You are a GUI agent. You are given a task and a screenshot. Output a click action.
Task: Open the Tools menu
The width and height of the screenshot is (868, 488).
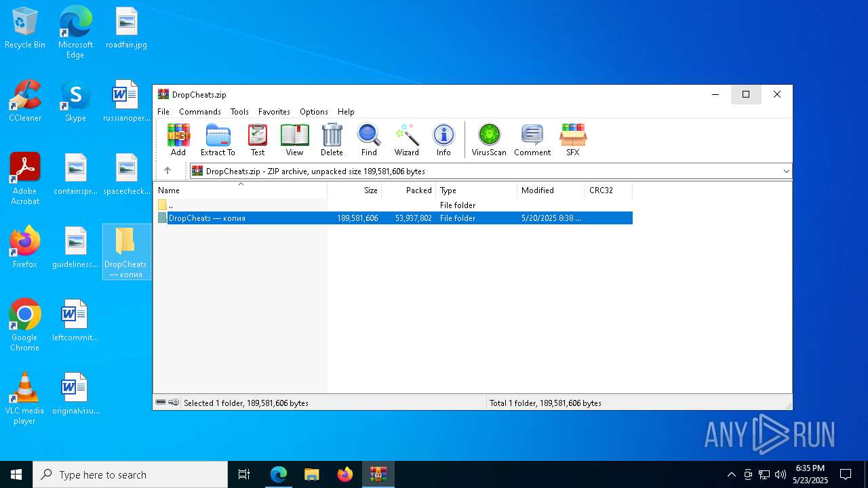(239, 112)
